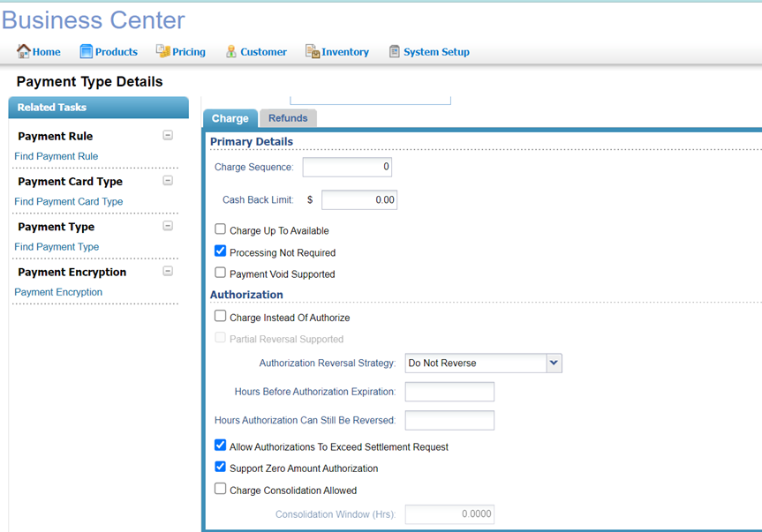The width and height of the screenshot is (762, 532).
Task: Click the Products icon in navigation bar
Action: click(x=87, y=51)
